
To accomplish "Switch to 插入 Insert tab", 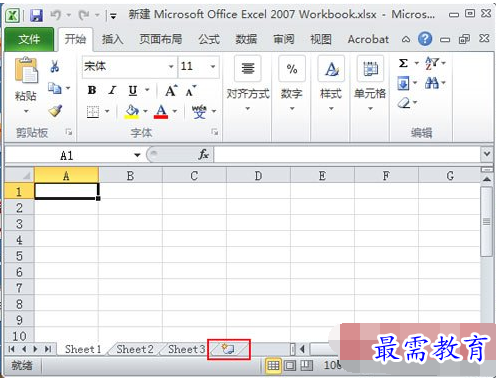I will coord(113,39).
